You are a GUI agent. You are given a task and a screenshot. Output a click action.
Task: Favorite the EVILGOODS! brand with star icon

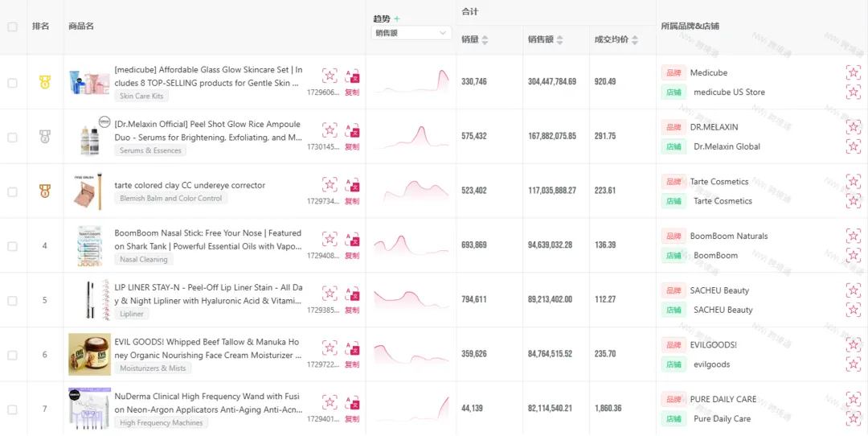[x=853, y=344]
